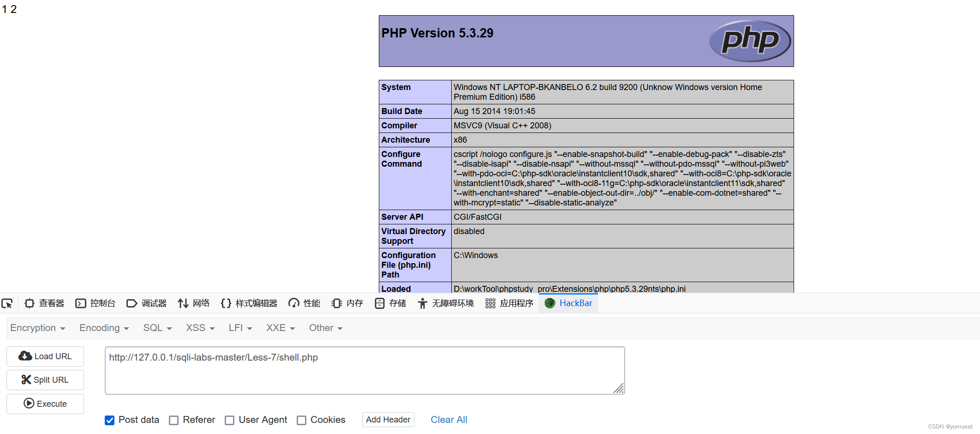Open the 无障碍环境 accessibility panel
This screenshot has width=980, height=434.
(x=445, y=303)
